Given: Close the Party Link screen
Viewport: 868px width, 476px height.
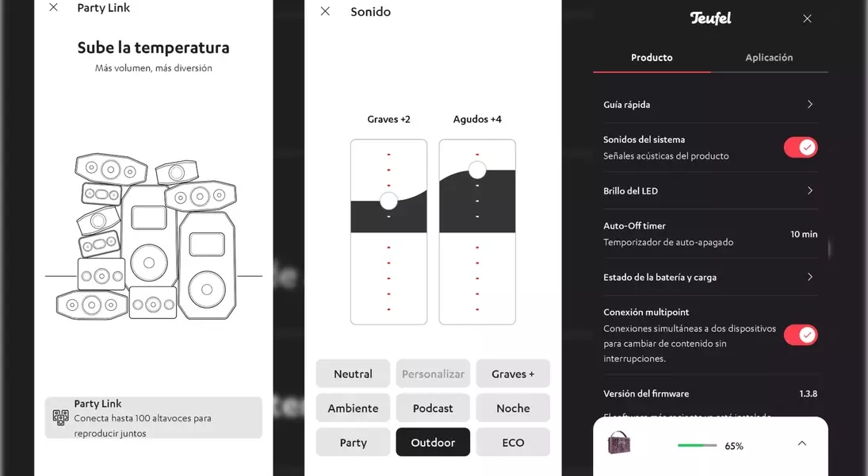Looking at the screenshot, I should (x=53, y=8).
